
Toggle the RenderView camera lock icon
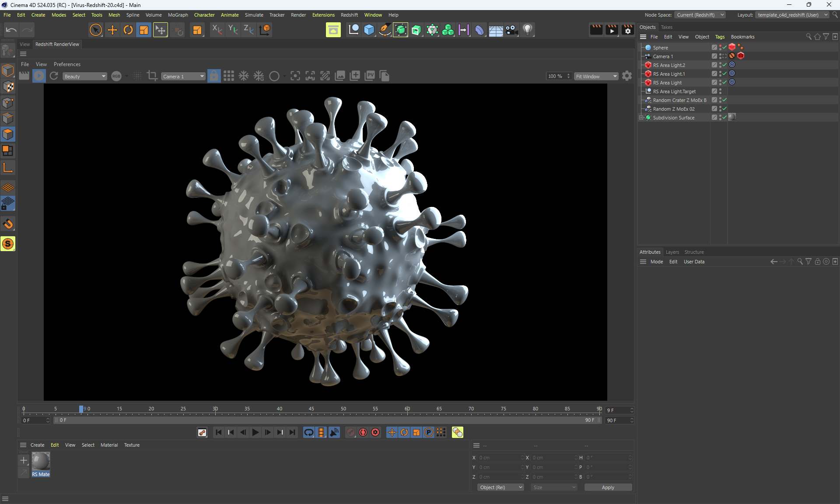pos(213,76)
